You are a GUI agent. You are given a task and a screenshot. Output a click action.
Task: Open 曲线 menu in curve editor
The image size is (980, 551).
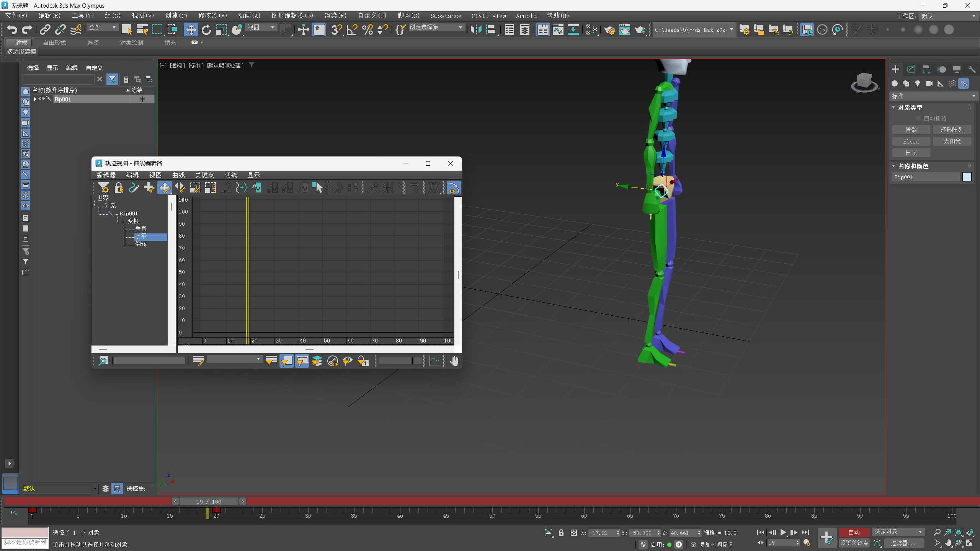(178, 175)
